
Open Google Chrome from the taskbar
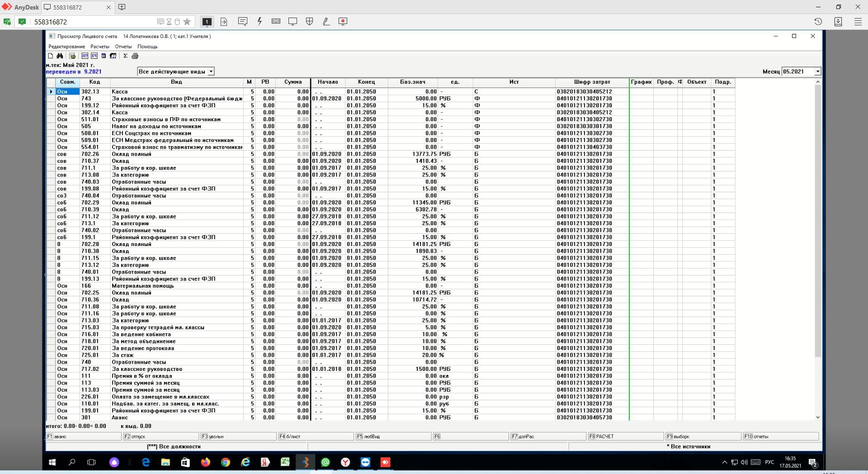pos(225,462)
